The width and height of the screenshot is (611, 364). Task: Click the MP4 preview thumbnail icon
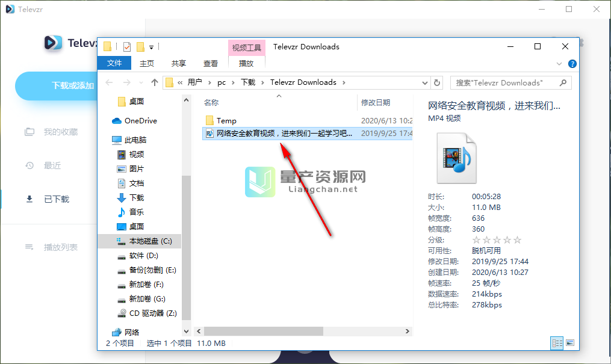pyautogui.click(x=456, y=158)
